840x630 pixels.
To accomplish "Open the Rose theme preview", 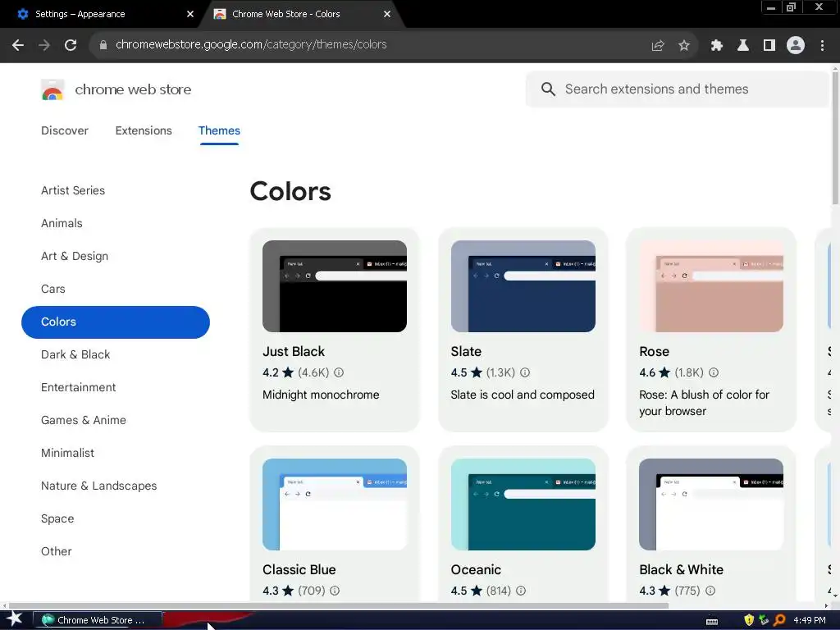I will point(711,286).
